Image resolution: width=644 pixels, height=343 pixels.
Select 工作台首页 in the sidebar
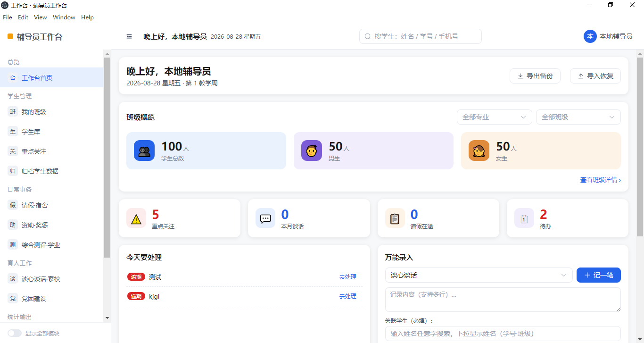(x=52, y=78)
